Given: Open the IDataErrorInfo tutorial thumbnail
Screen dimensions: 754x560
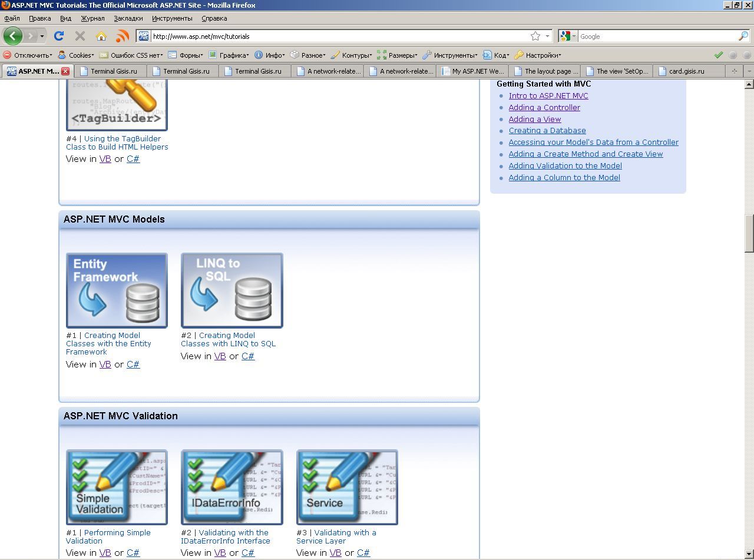Looking at the screenshot, I should [x=232, y=487].
